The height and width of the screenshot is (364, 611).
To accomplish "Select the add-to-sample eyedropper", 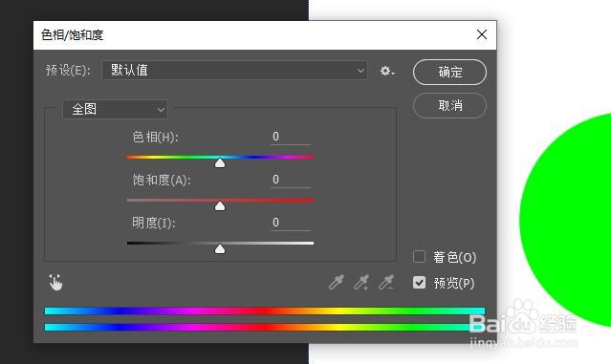I will click(x=361, y=282).
